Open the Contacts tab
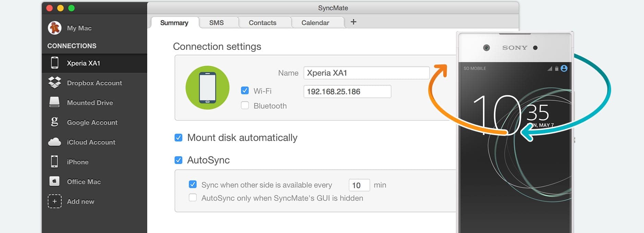This screenshot has width=644, height=233. (x=262, y=23)
